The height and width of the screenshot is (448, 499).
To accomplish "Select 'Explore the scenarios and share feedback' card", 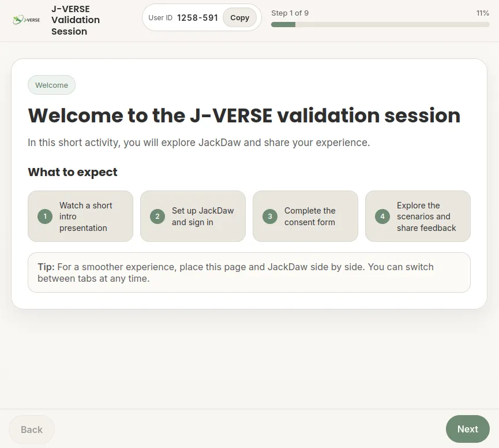I will tap(418, 216).
